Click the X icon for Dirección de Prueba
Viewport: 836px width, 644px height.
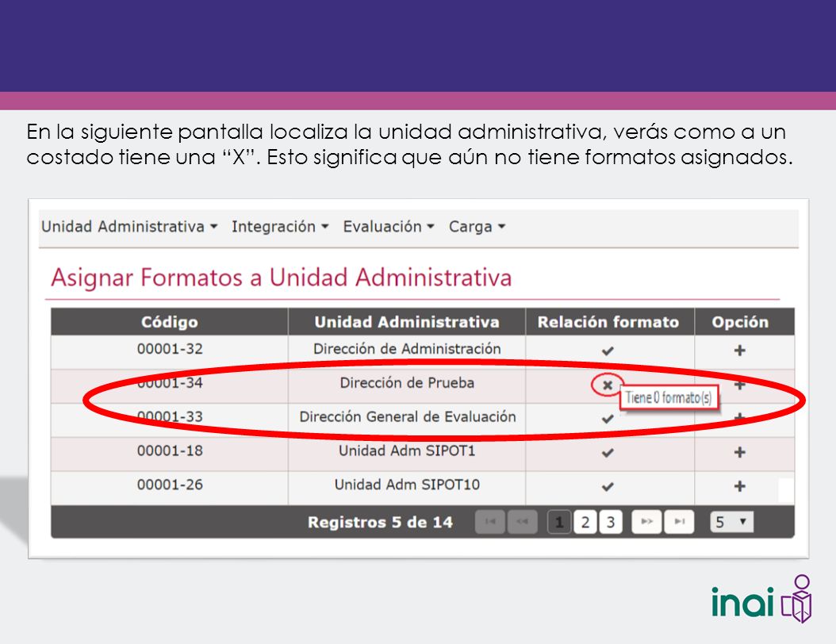point(608,385)
